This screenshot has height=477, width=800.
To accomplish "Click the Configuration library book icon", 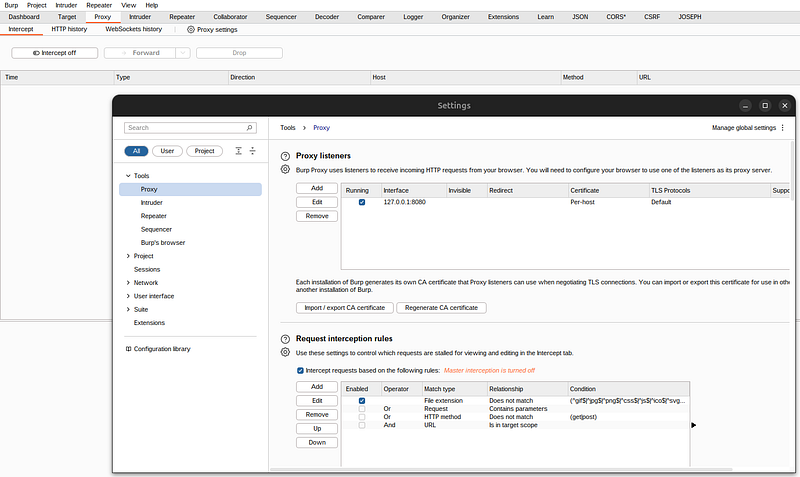I will 129,349.
